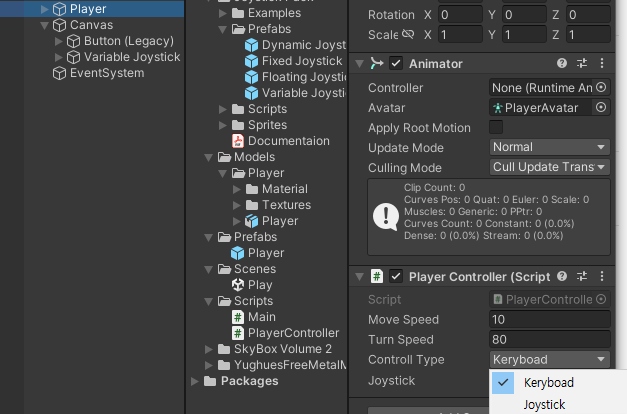The image size is (627, 414).
Task: Toggle the Scale constrain proportions link icon
Action: click(408, 34)
